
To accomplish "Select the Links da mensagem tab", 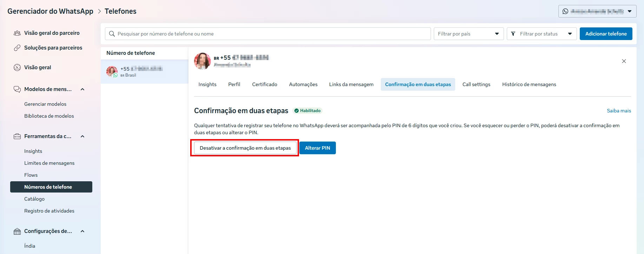I will (351, 84).
